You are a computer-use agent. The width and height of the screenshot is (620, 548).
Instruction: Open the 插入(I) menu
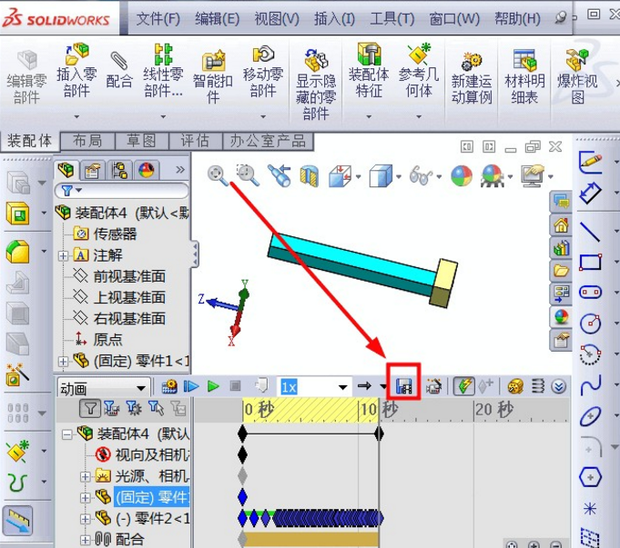point(334,19)
